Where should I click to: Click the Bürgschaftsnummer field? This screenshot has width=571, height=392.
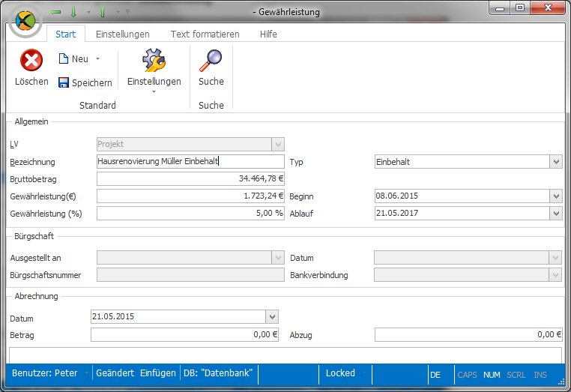click(190, 274)
